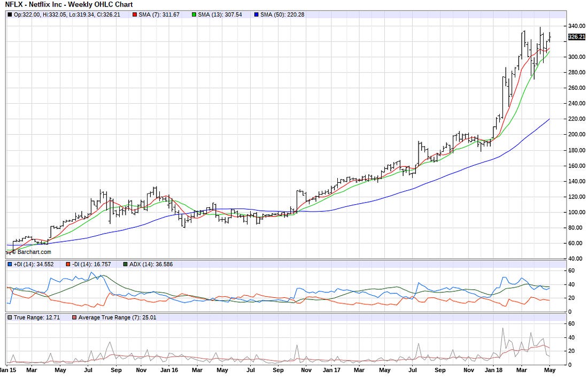Click the red SMA (7) legend swatch
The width and height of the screenshot is (588, 386).
[x=135, y=14]
